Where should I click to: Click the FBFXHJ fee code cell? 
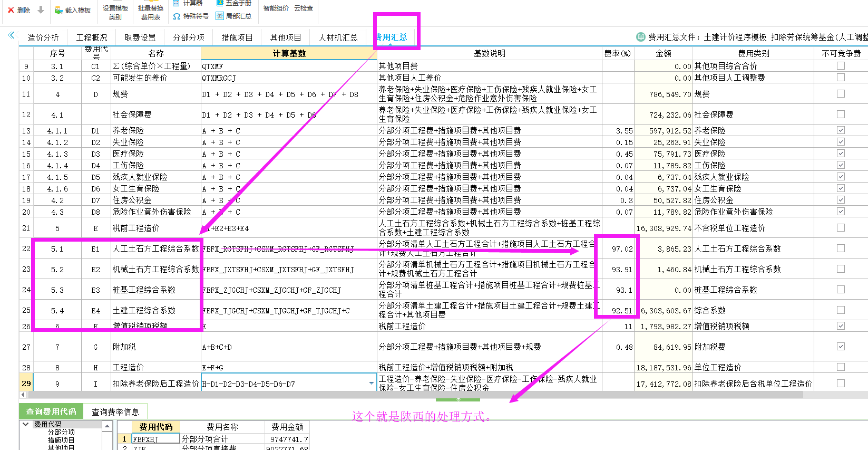[155, 439]
